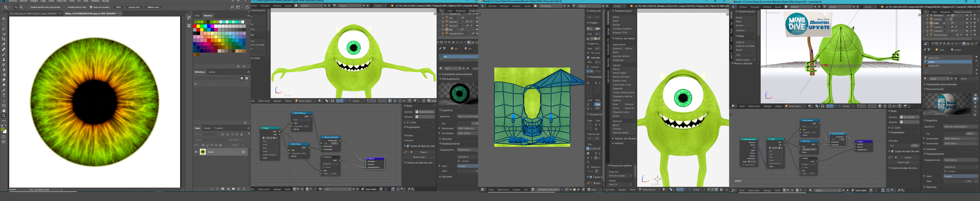The height and width of the screenshot is (201, 980).
Task: Click the pin icon in Wazowski3 poster node header
Action: coord(871,190)
